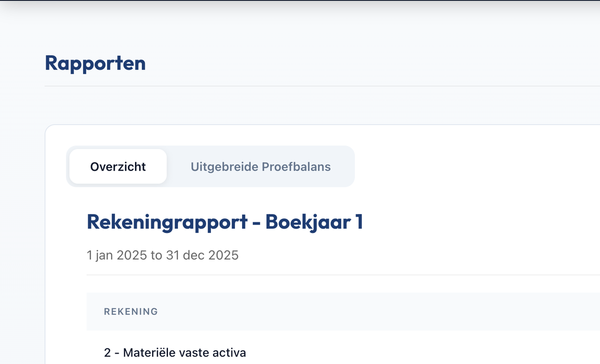The image size is (600, 364).
Task: Open the Uitgebreide Proefbalans report view
Action: (x=260, y=166)
